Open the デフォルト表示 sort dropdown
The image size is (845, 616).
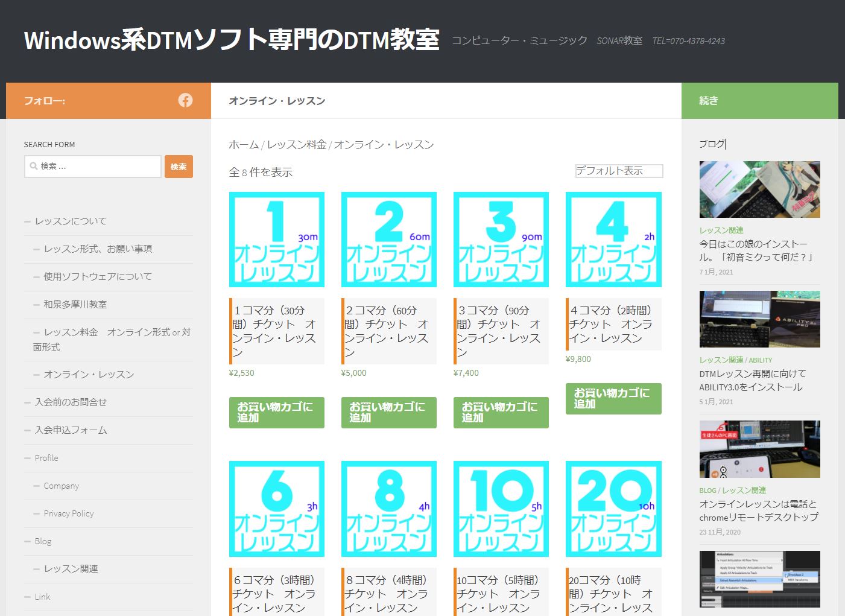[619, 171]
